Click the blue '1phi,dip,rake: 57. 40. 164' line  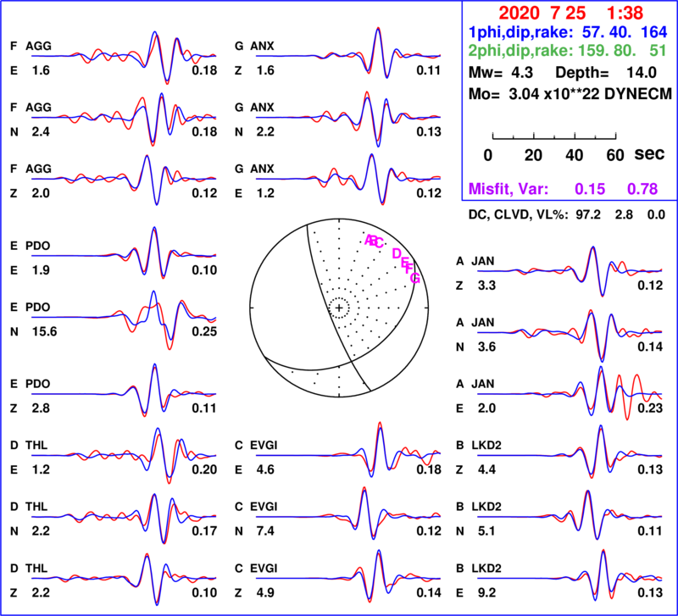568,32
